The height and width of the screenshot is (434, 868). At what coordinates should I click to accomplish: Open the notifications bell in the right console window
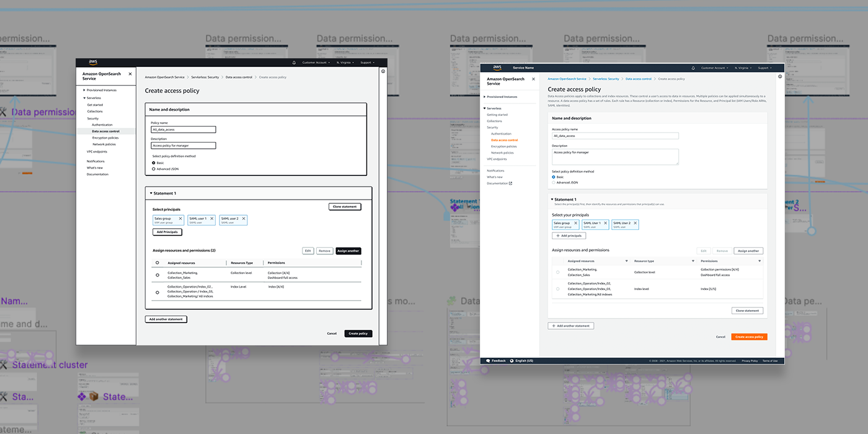point(693,68)
